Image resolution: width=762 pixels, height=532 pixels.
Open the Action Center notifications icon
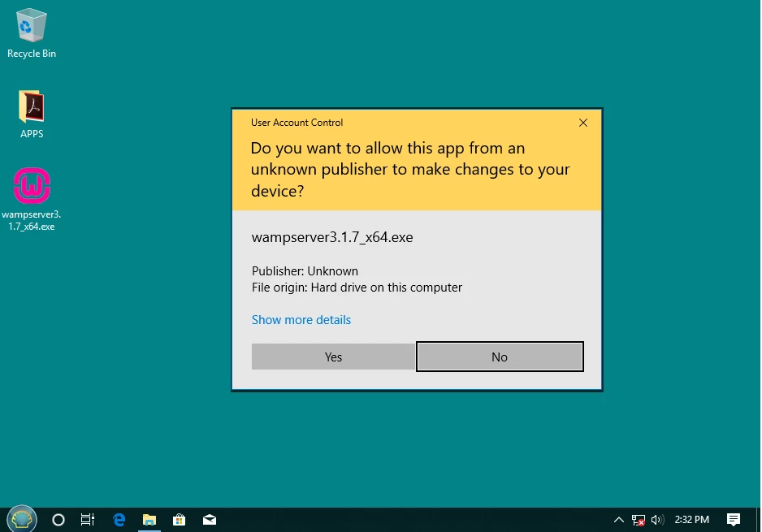click(x=734, y=520)
